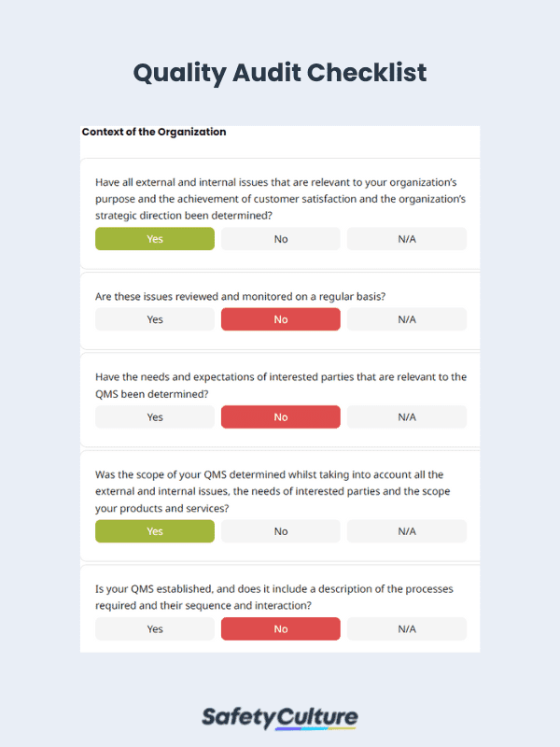This screenshot has width=560, height=747.
Task: Click the green Yes answer on question four
Action: pyautogui.click(x=154, y=530)
